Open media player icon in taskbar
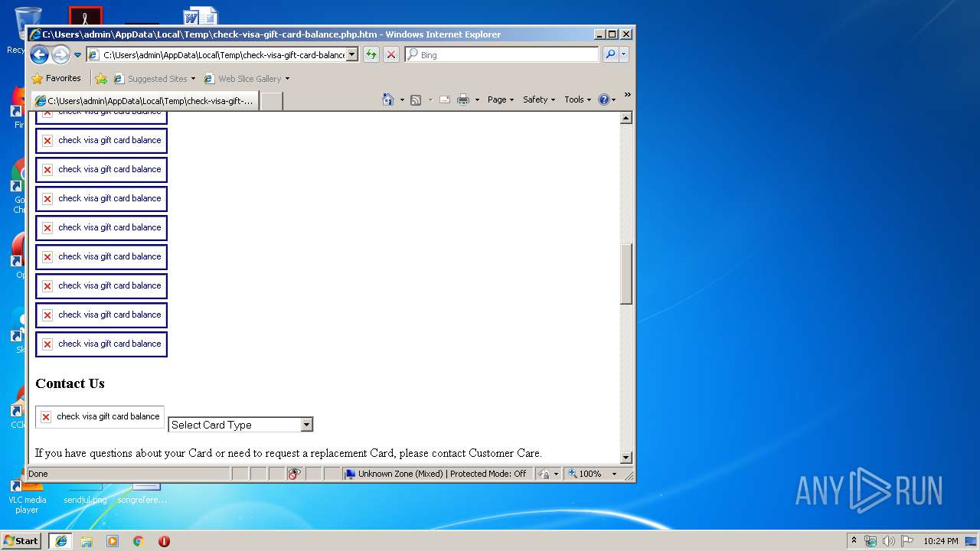The height and width of the screenshot is (551, 980). click(113, 541)
